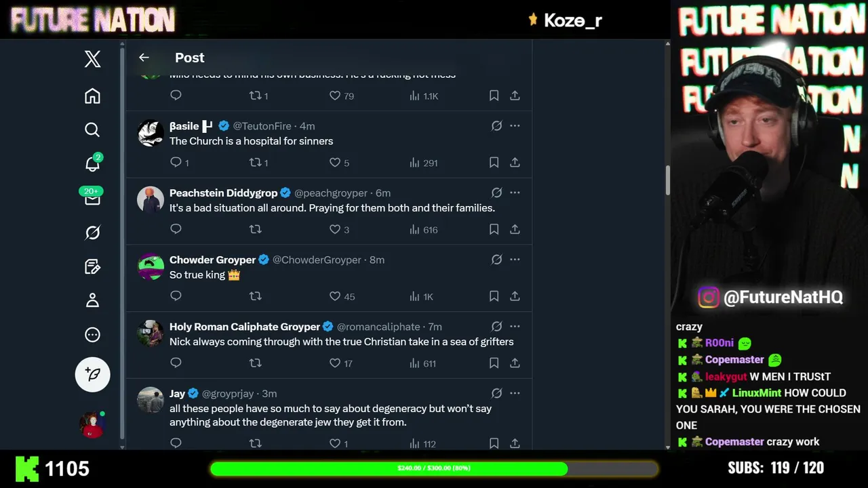The image size is (868, 488).
Task: Open X home timeline icon
Action: pos(92,96)
